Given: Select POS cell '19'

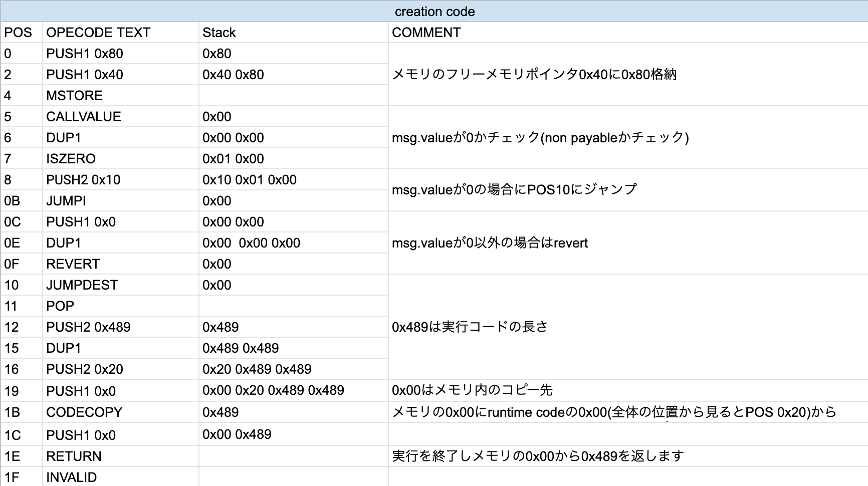Looking at the screenshot, I should (x=22, y=390).
